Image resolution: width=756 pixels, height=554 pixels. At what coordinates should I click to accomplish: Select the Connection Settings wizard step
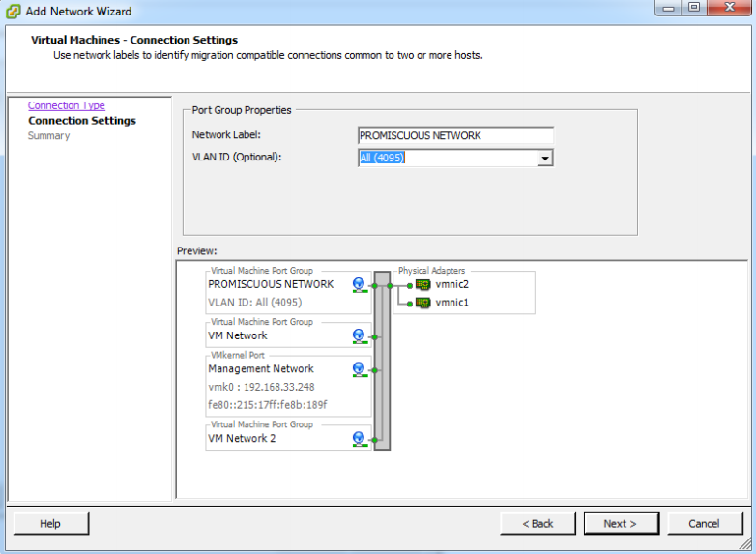click(82, 121)
